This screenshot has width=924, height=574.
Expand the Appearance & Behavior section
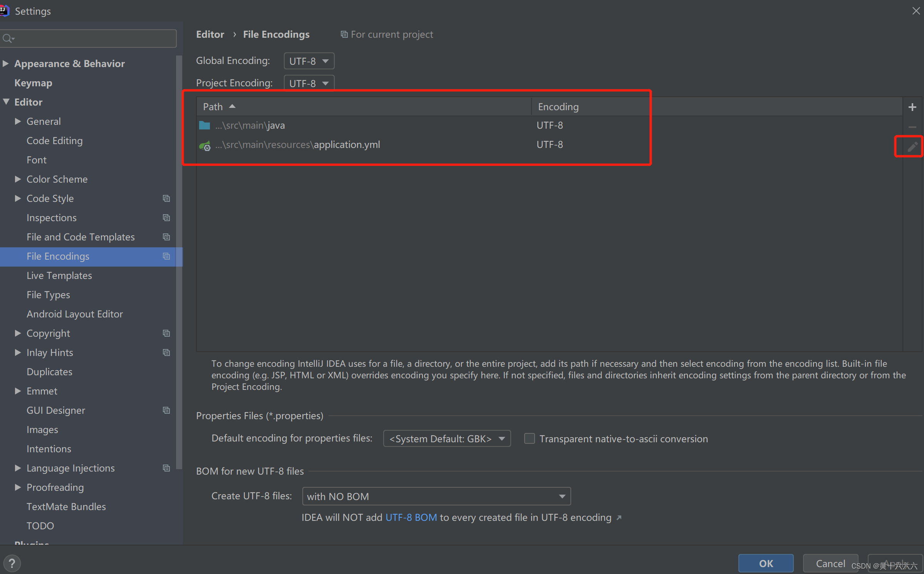[5, 63]
